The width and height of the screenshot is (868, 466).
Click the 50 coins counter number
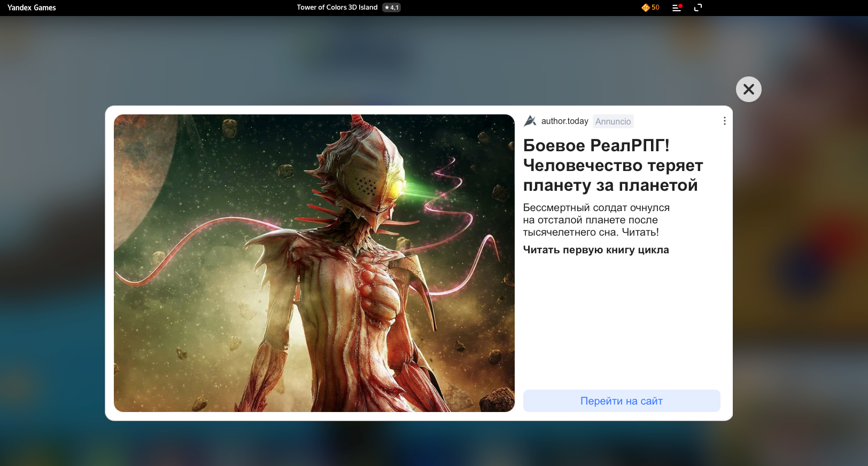pyautogui.click(x=655, y=7)
